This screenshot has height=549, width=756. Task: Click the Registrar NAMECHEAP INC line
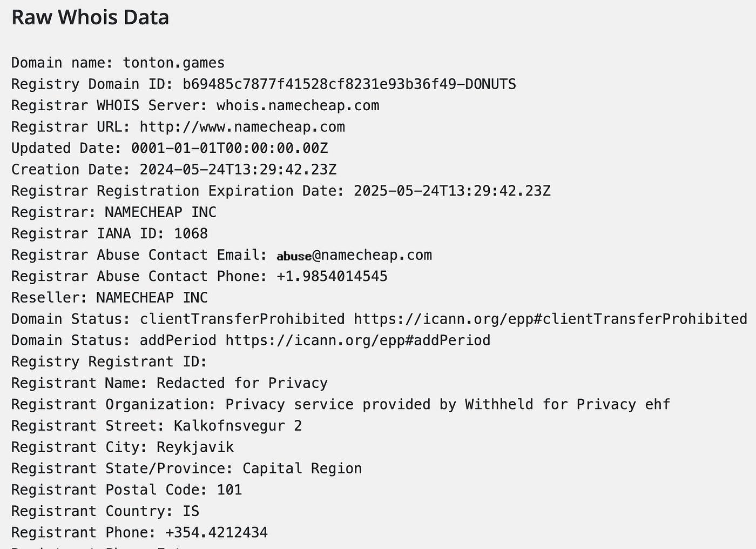114,212
